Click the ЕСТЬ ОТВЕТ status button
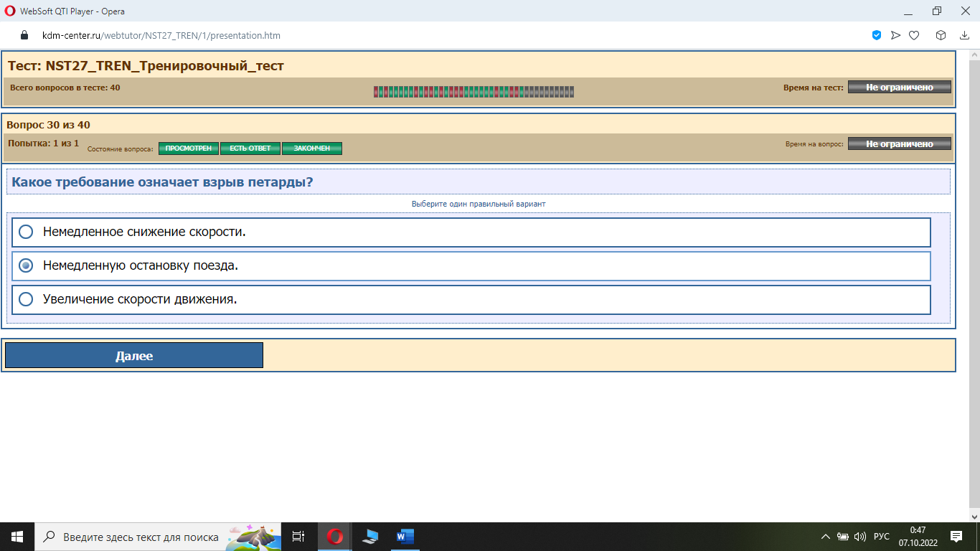 tap(250, 149)
